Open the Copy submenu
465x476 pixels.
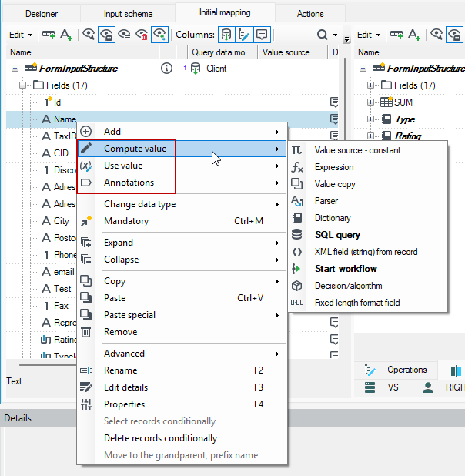182,281
